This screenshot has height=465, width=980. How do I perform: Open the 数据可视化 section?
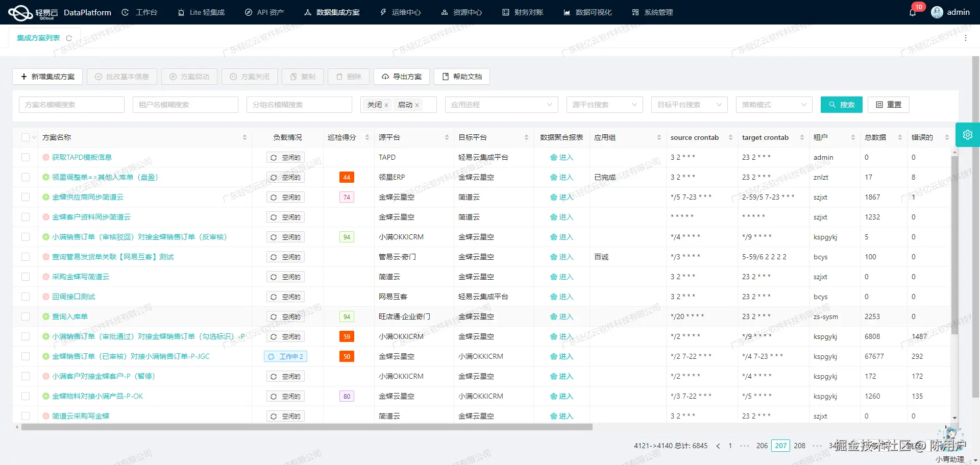[x=587, y=12]
